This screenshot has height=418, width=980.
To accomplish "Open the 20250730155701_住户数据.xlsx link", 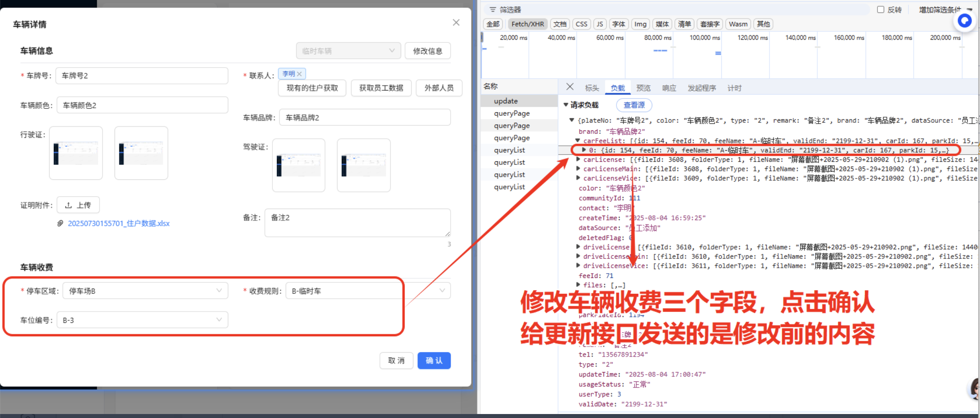I will pyautogui.click(x=119, y=224).
